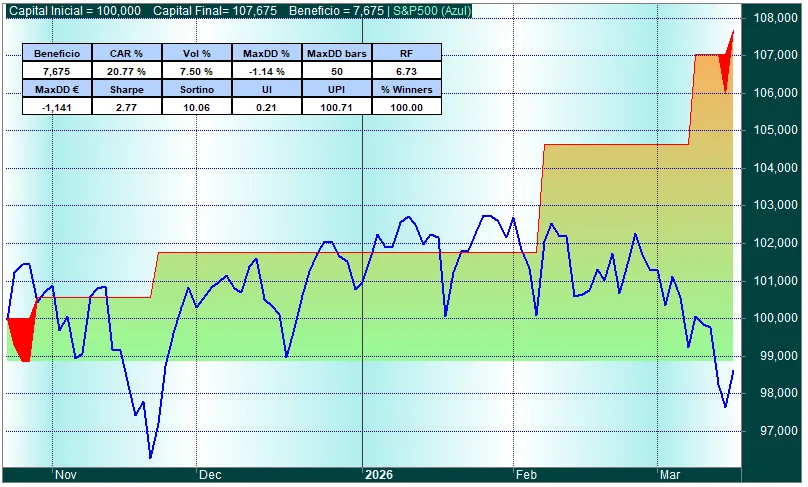Click the 'Dec' date axis label
Image resolution: width=808 pixels, height=487 pixels.
pos(210,475)
